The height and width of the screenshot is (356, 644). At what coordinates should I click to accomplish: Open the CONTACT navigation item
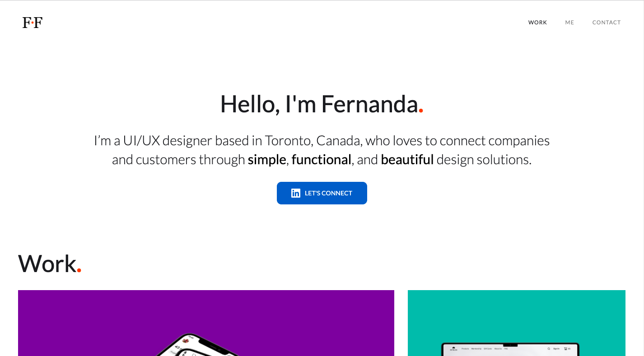(x=607, y=22)
